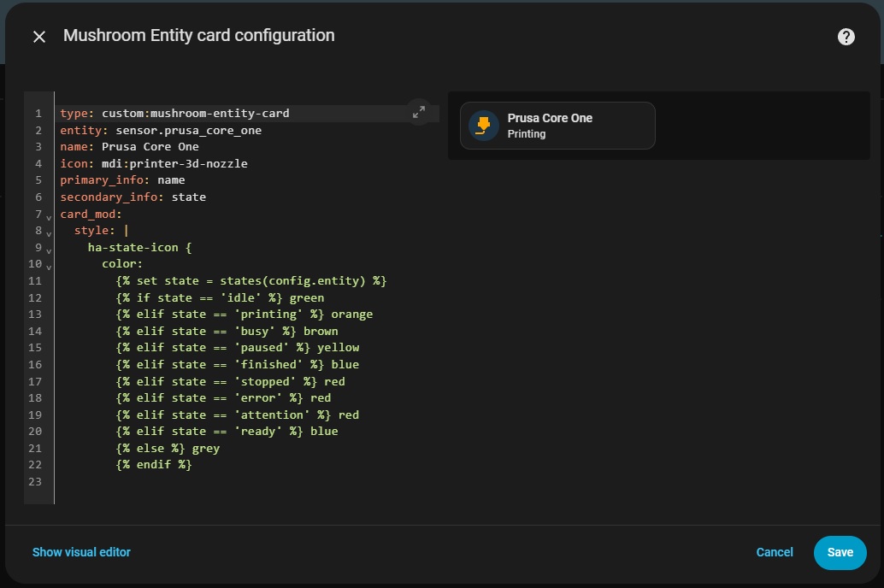Fold the color block on line 10
The image size is (884, 588).
[x=49, y=267]
